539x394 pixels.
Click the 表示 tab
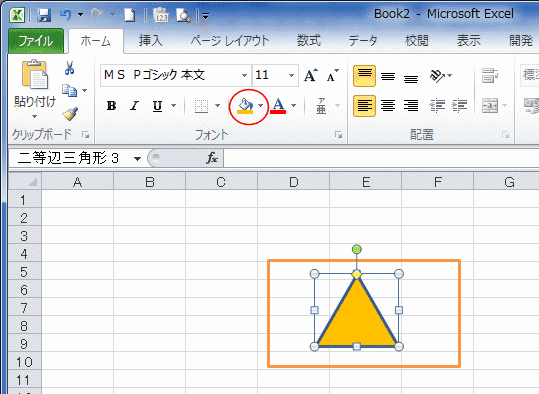pos(469,41)
